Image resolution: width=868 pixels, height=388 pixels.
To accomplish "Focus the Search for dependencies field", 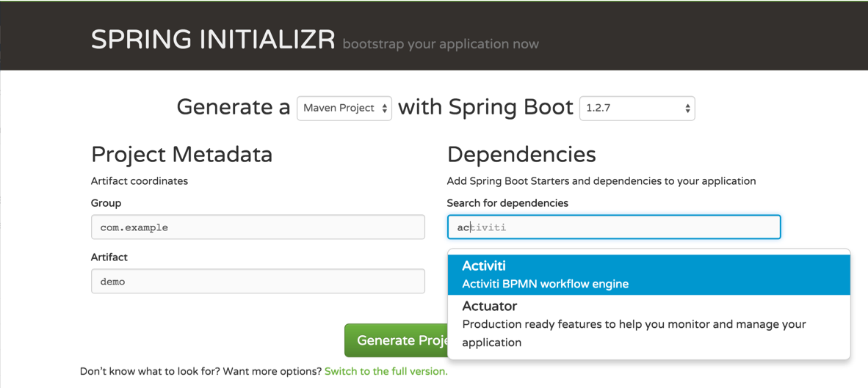I will (614, 227).
